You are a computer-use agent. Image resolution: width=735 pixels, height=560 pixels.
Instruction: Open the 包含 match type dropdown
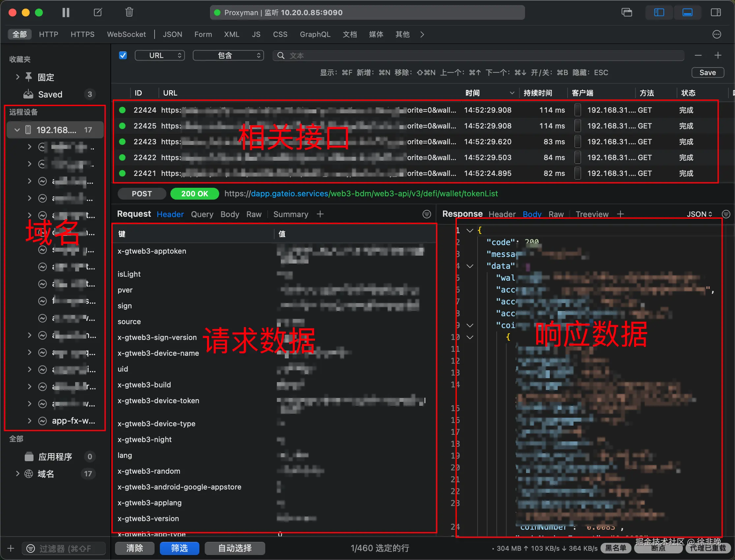(228, 55)
